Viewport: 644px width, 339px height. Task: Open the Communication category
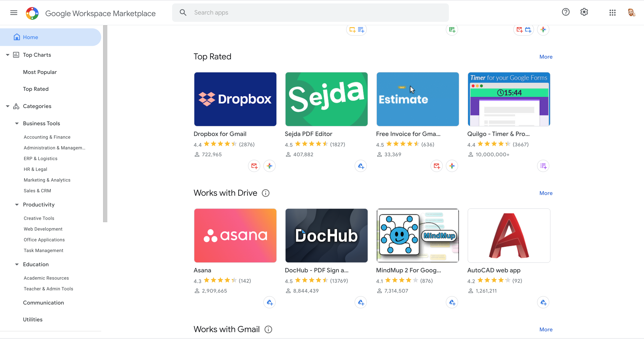click(x=44, y=303)
